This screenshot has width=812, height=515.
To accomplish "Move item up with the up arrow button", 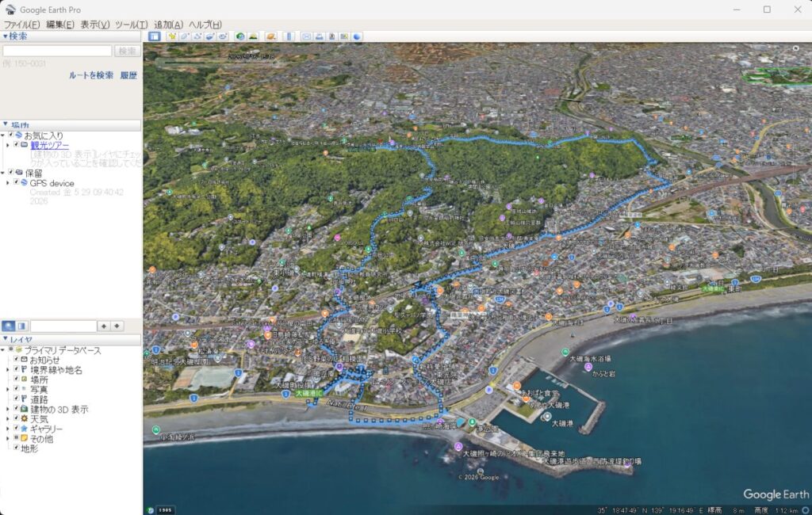I will pyautogui.click(x=104, y=326).
